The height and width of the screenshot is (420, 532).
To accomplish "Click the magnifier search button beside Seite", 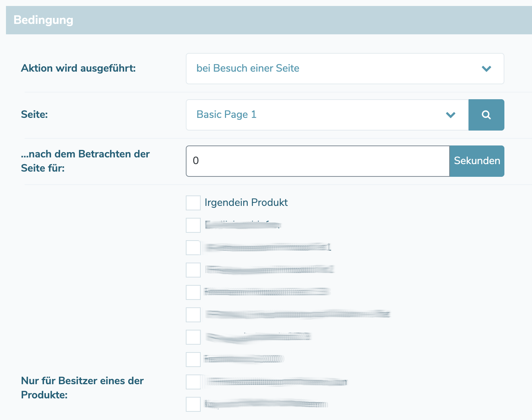I will 486,115.
